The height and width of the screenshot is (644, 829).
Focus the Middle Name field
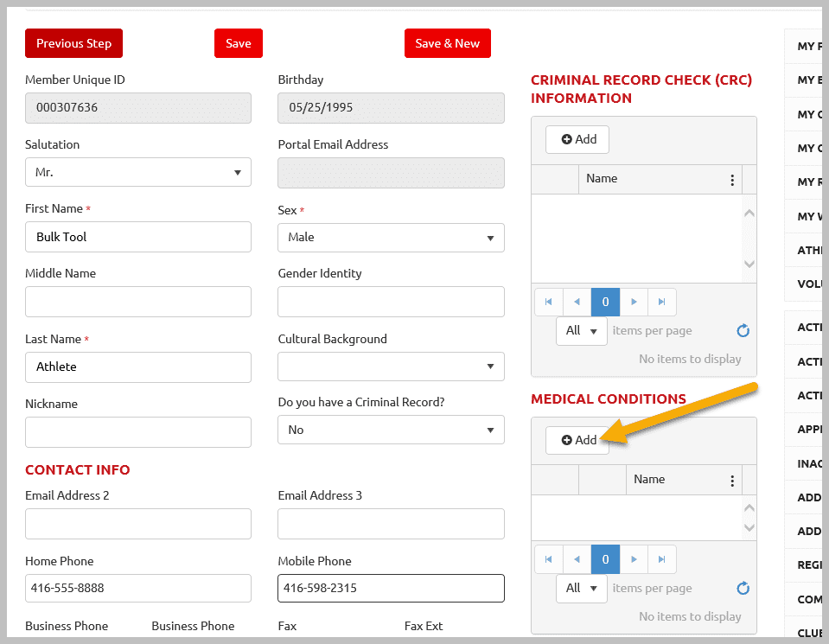point(138,302)
